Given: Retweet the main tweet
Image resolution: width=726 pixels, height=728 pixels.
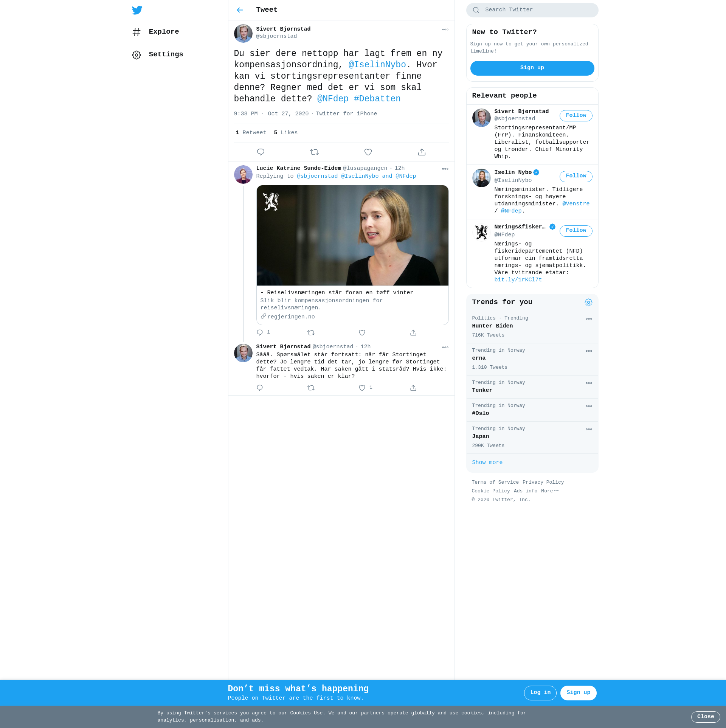Looking at the screenshot, I should click(314, 152).
